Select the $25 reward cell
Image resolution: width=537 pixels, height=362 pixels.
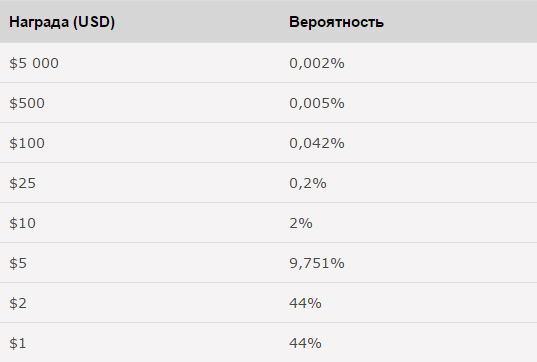(23, 184)
